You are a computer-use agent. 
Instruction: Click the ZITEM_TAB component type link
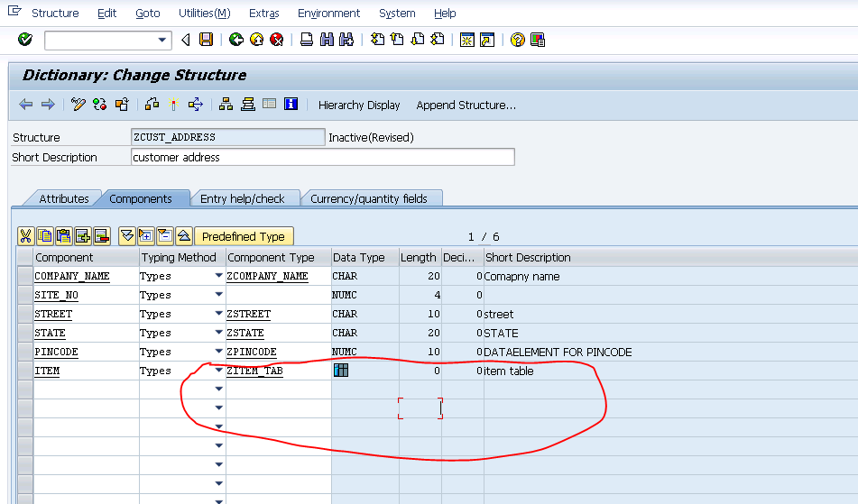(254, 371)
